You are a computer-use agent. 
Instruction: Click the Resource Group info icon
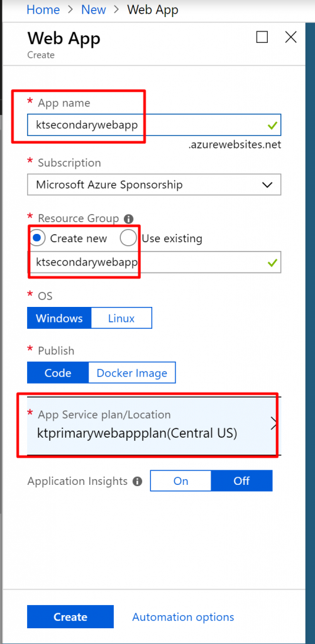128,218
